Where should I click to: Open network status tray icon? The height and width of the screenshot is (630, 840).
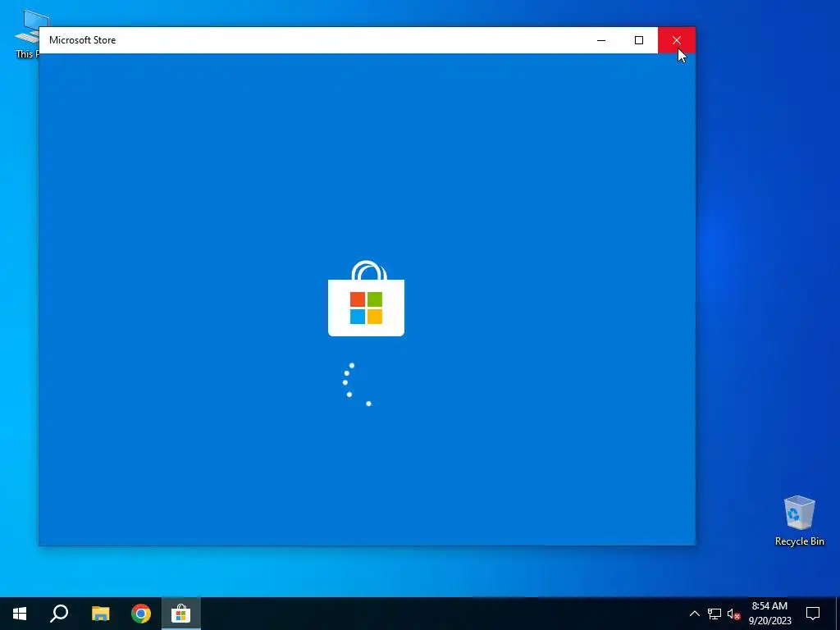[x=714, y=614]
